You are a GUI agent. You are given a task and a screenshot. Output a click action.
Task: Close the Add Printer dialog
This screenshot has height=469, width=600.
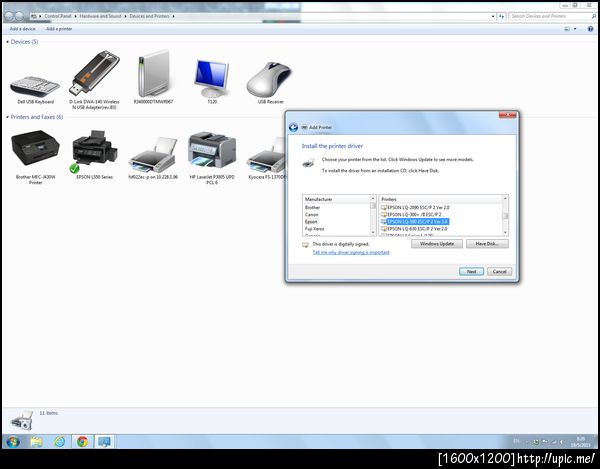click(507, 115)
